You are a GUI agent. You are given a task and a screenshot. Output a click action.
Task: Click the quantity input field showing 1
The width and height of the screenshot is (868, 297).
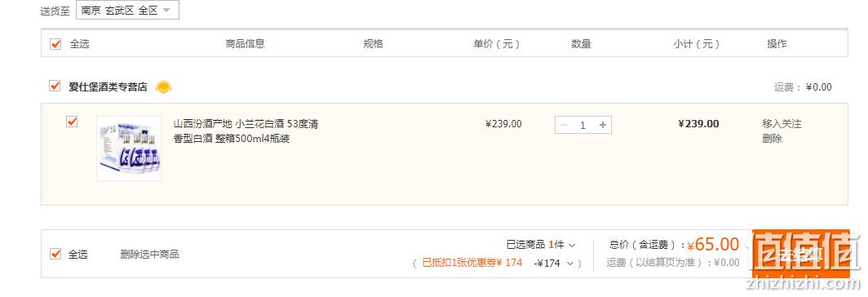pos(583,125)
